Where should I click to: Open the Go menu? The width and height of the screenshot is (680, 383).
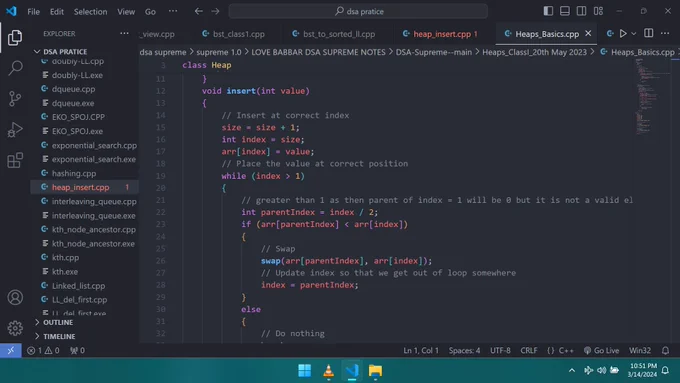[150, 12]
